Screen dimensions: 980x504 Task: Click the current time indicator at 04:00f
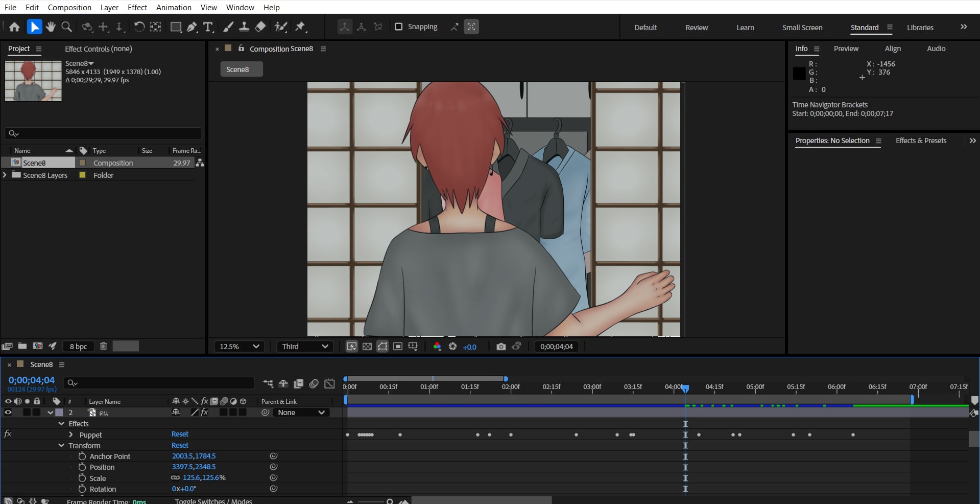coord(685,389)
